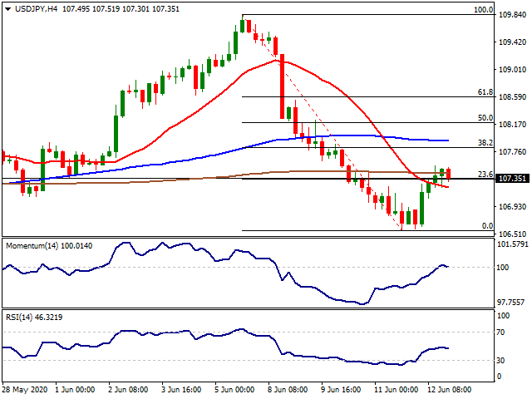
Task: Click the 106.510 price axis value
Action: click(x=512, y=234)
